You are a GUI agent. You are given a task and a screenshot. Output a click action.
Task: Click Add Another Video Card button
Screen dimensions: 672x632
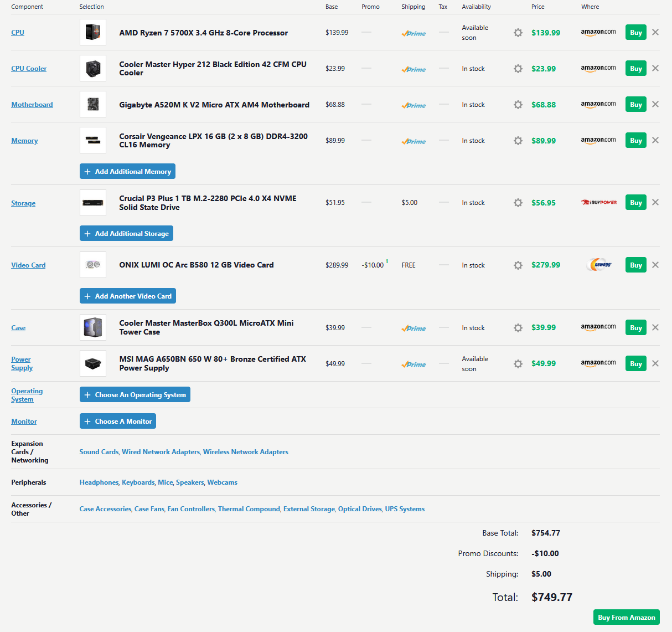[128, 296]
